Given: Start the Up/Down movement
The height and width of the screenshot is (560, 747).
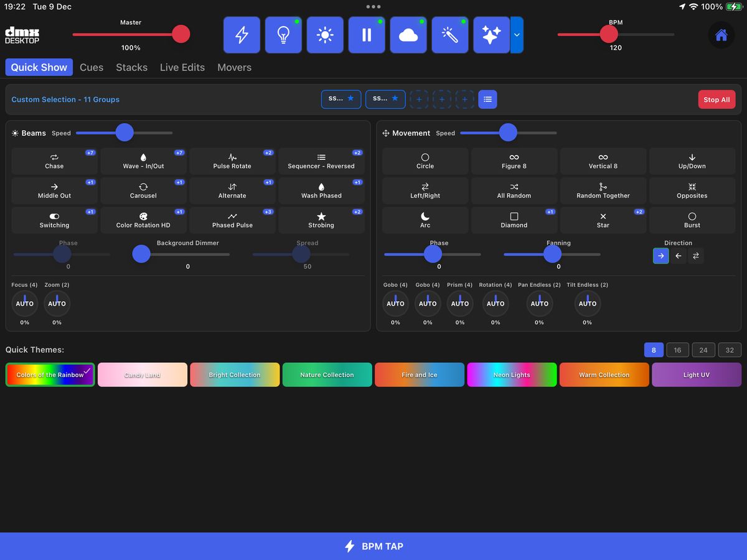Looking at the screenshot, I should point(692,161).
